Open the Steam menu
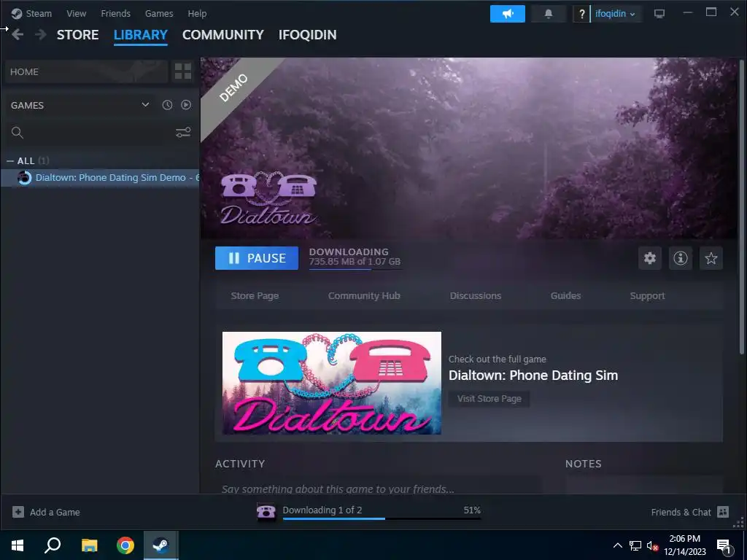The image size is (747, 560). (39, 13)
